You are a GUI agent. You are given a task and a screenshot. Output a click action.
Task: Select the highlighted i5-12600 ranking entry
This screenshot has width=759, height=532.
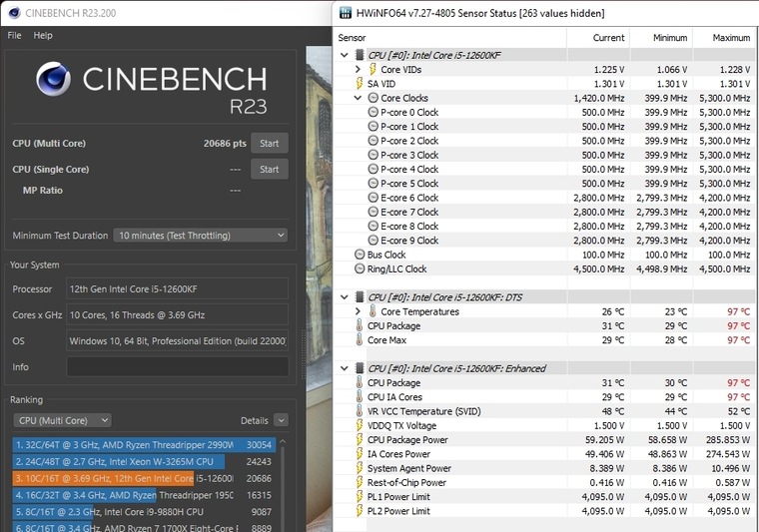tap(144, 478)
